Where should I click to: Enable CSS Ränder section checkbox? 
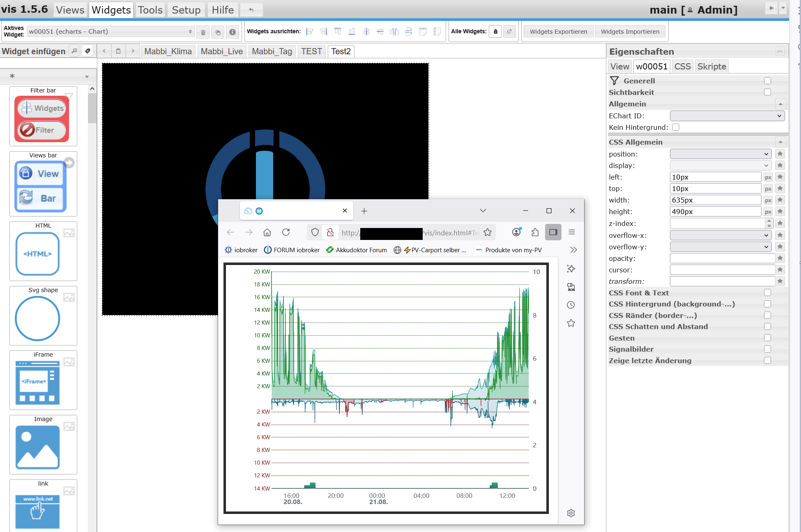767,316
